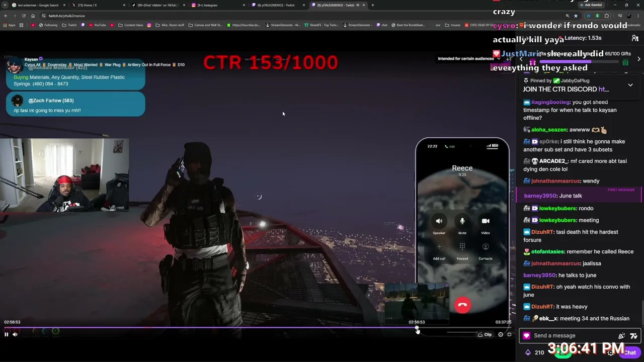Image resolution: width=644 pixels, height=362 pixels.
Task: Click the Kaysan streamer avatar
Action: [14, 65]
